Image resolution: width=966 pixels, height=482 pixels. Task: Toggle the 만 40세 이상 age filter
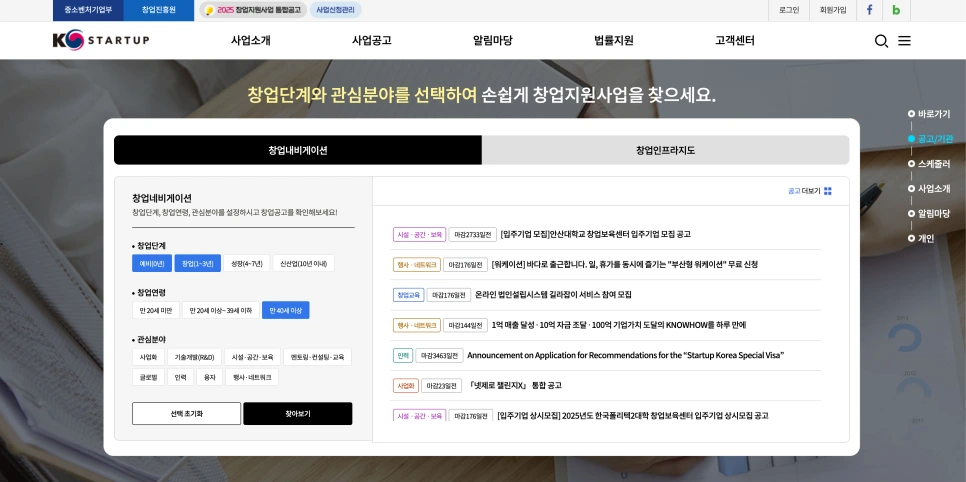point(285,310)
